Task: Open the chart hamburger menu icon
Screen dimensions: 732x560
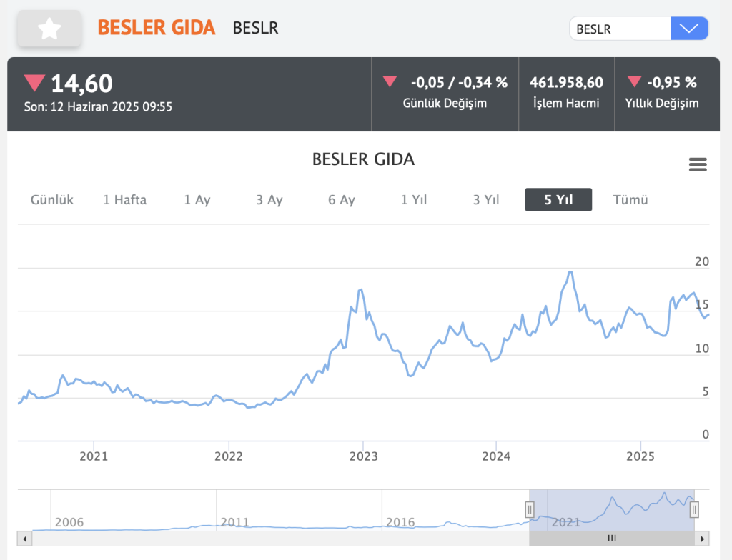Action: tap(697, 165)
